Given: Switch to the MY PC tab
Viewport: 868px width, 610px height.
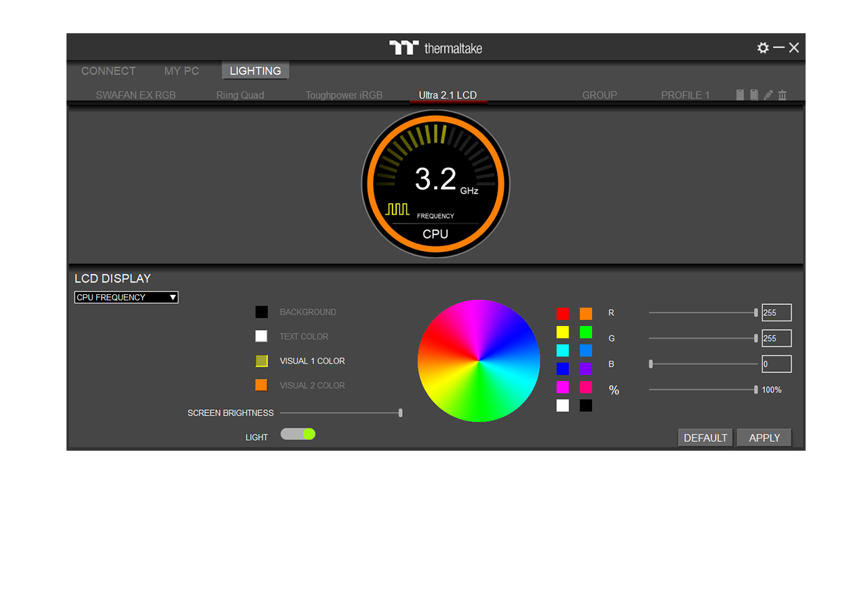Looking at the screenshot, I should pyautogui.click(x=182, y=70).
